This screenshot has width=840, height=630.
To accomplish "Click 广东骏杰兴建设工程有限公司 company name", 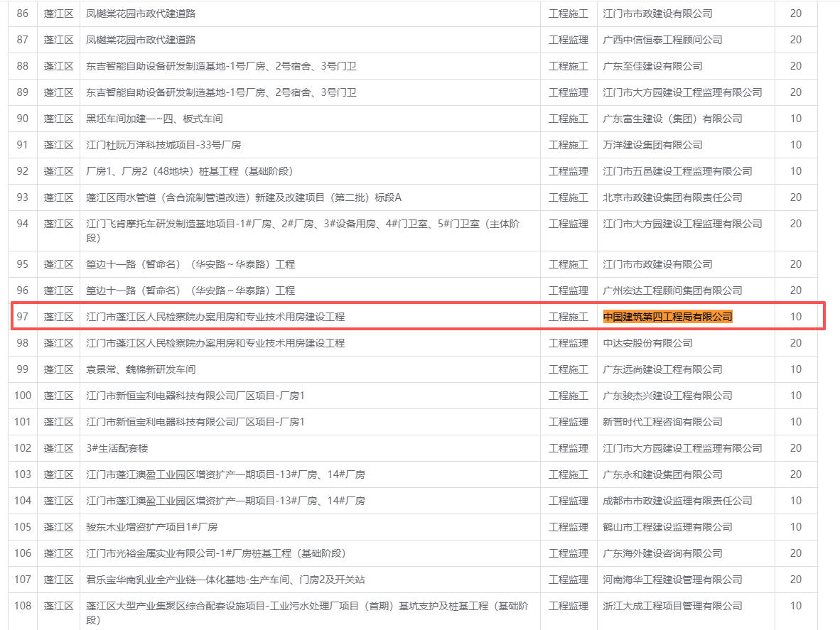I will (662, 396).
